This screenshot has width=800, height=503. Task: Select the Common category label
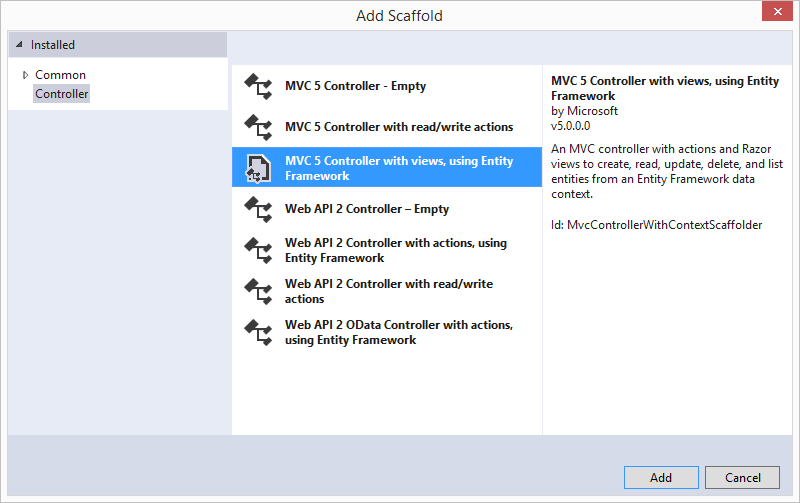[x=60, y=75]
